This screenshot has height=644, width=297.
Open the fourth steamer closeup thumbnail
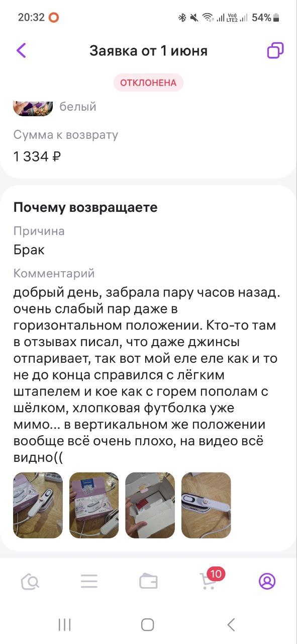tap(206, 505)
